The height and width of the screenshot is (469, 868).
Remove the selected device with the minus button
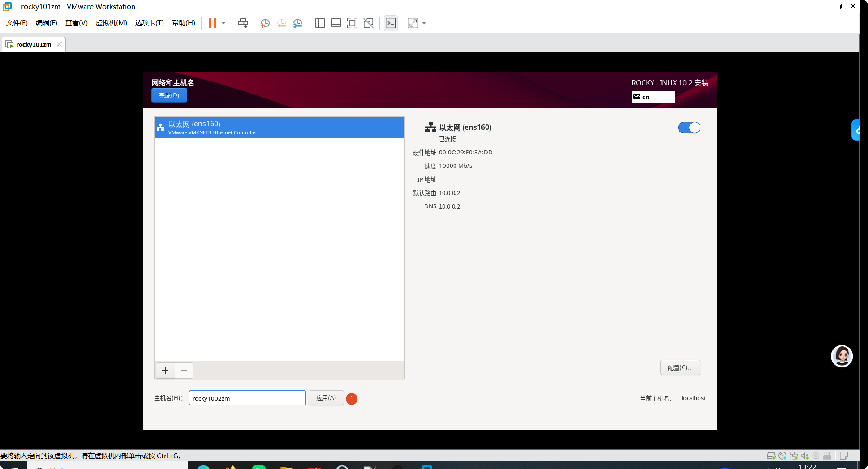coord(184,371)
